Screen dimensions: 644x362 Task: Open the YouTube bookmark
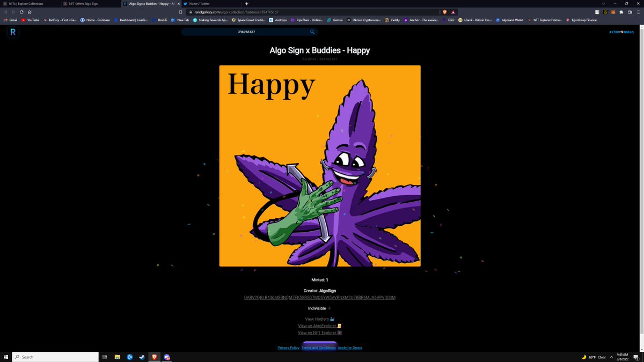30,20
